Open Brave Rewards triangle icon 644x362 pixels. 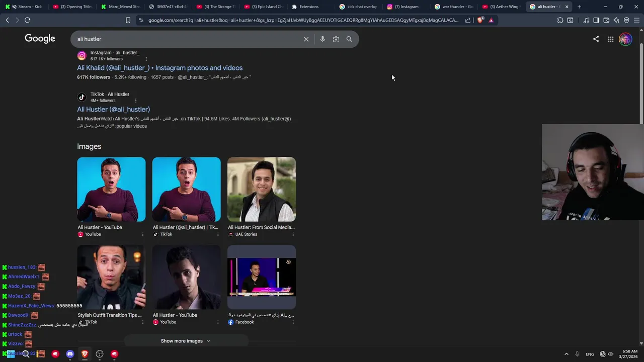491,20
